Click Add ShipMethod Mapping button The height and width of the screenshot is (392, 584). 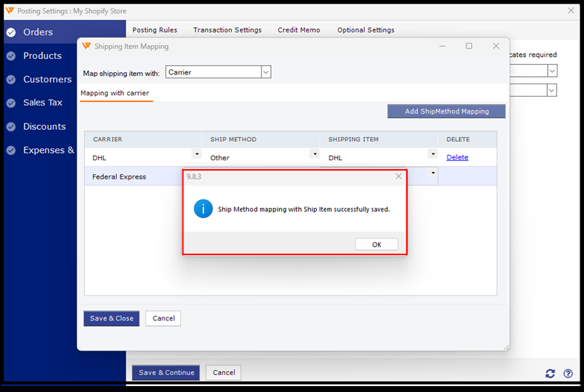[x=447, y=111]
